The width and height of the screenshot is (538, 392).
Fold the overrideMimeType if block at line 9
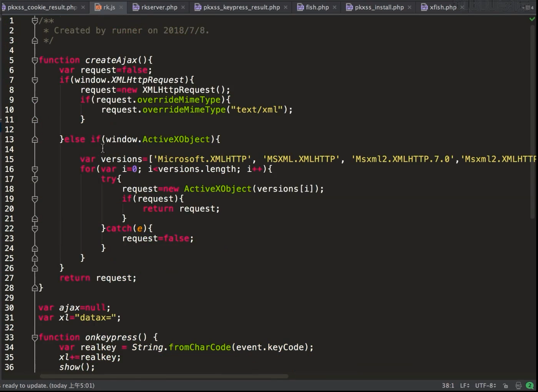coord(35,100)
